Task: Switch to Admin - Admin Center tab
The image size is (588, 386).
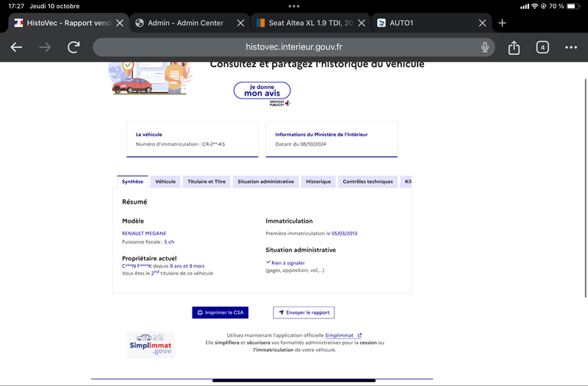Action: [x=185, y=23]
